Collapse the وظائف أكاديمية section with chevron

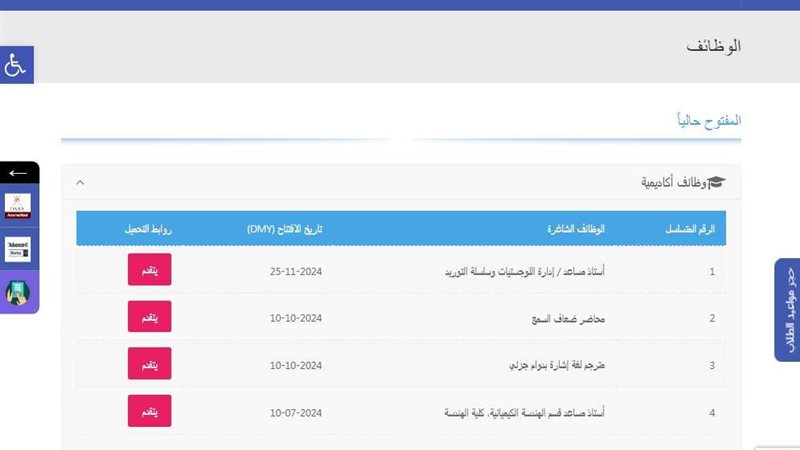click(x=80, y=183)
